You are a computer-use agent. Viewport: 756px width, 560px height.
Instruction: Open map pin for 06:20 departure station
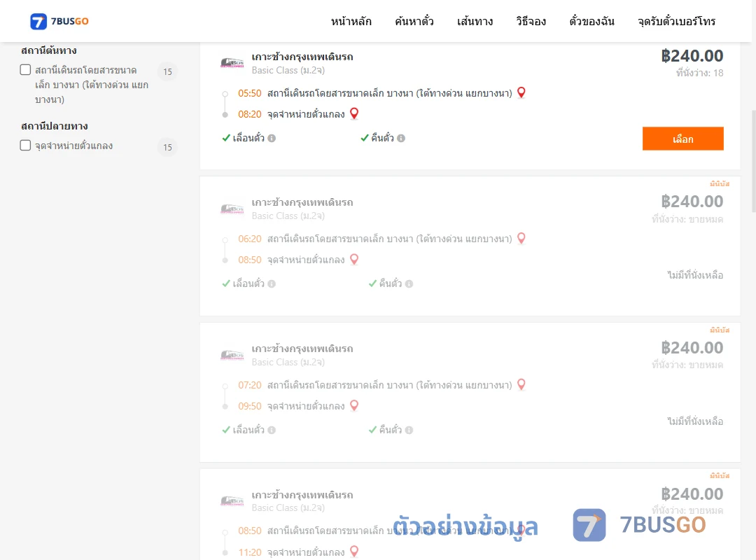[x=521, y=238]
